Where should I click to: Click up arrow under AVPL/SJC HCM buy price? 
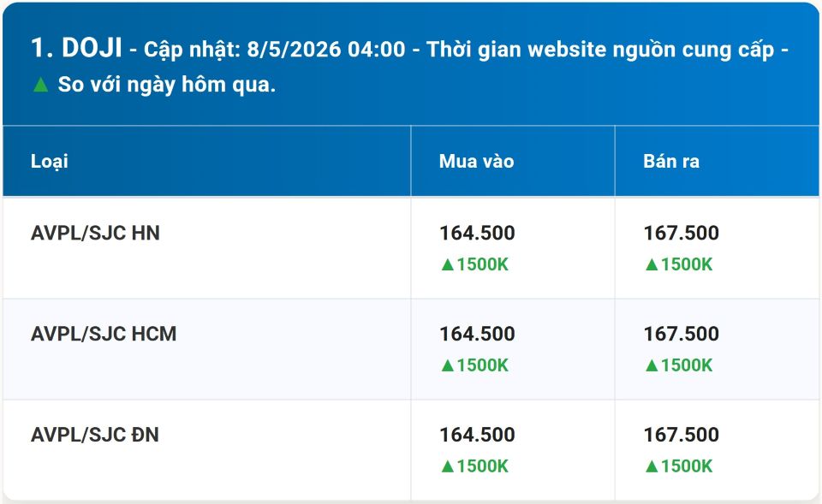[447, 365]
